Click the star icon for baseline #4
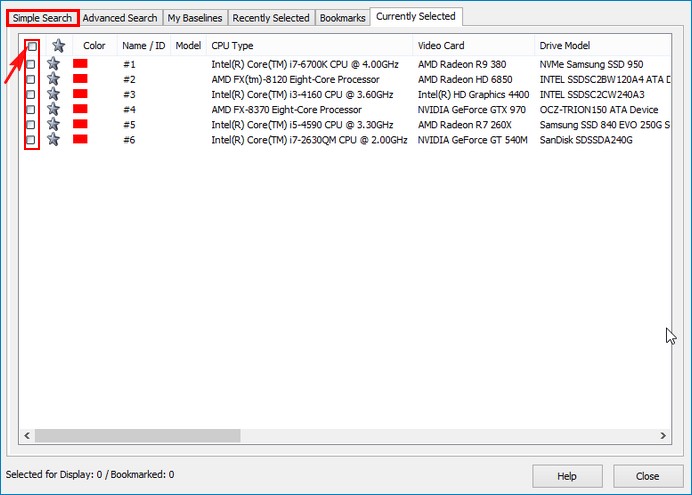The image size is (692, 495). [x=53, y=109]
